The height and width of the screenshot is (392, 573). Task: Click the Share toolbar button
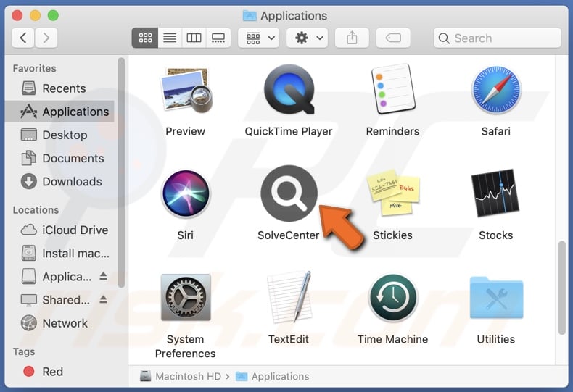(x=352, y=38)
